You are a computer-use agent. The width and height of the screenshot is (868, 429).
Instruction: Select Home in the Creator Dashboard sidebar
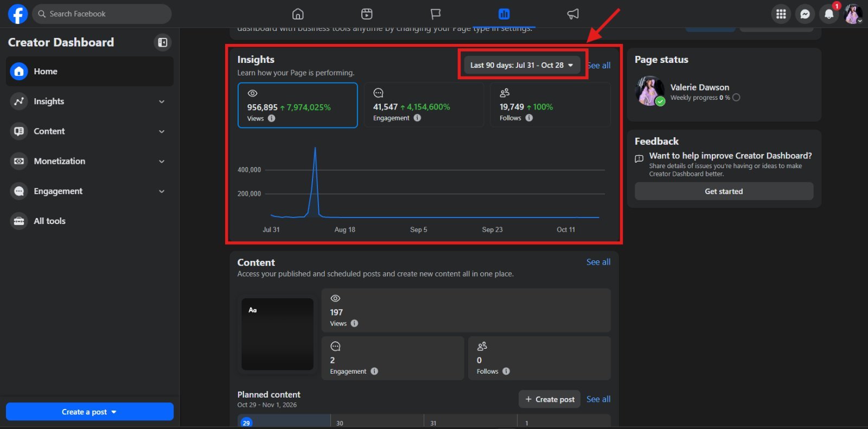pyautogui.click(x=90, y=72)
